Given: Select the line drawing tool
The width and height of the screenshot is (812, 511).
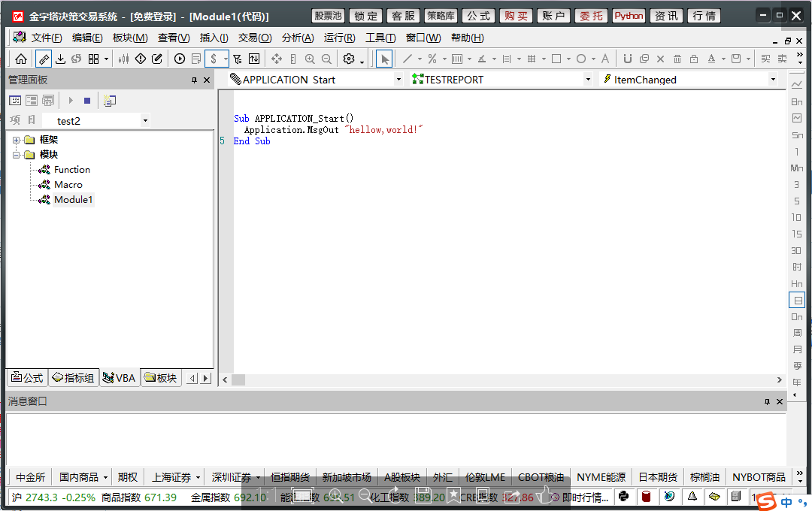Looking at the screenshot, I should [408, 59].
